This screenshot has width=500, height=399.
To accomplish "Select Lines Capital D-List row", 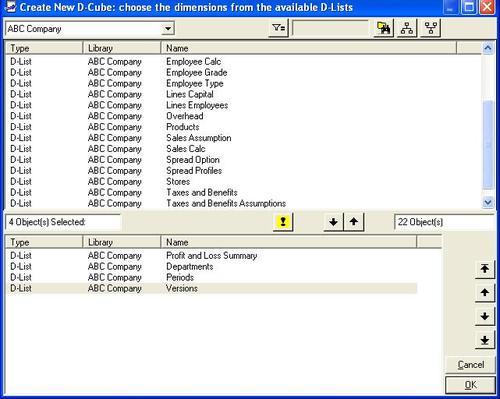I will pos(243,94).
